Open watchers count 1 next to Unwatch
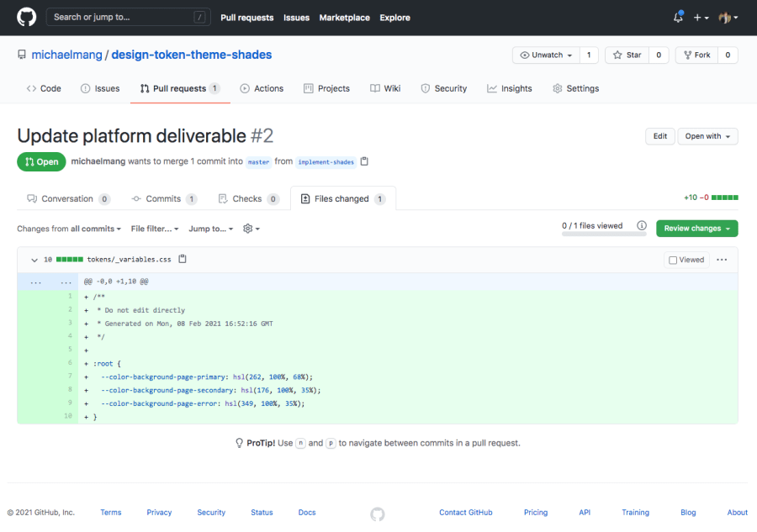The width and height of the screenshot is (757, 532). pyautogui.click(x=589, y=55)
